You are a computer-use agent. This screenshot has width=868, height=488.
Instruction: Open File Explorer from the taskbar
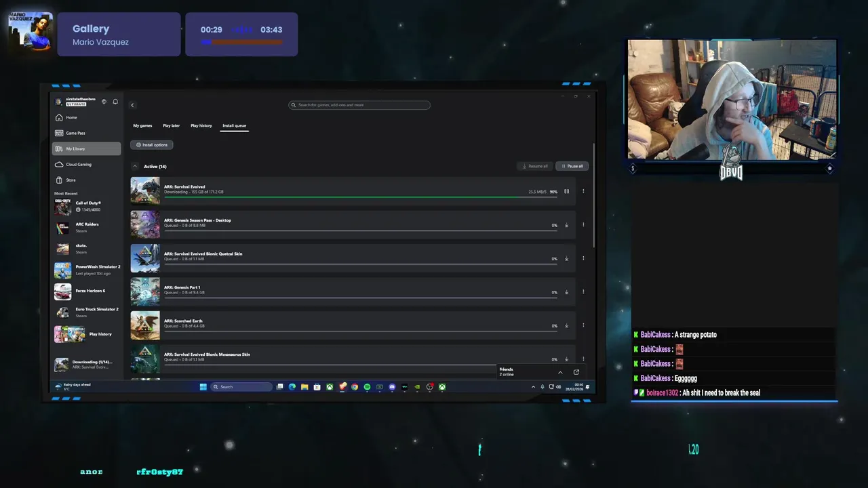(x=304, y=387)
